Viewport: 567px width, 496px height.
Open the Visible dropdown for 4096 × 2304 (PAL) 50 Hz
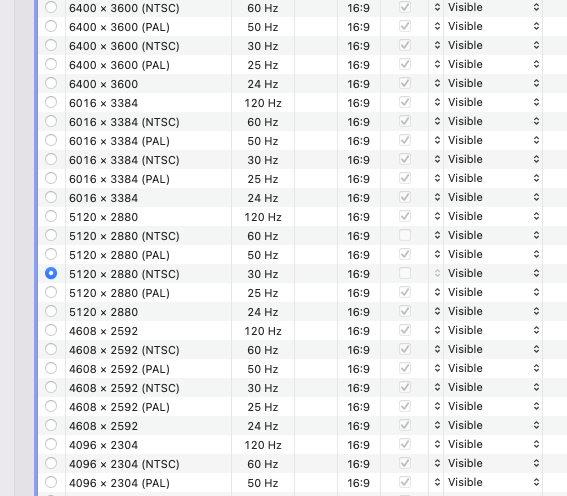pos(493,482)
